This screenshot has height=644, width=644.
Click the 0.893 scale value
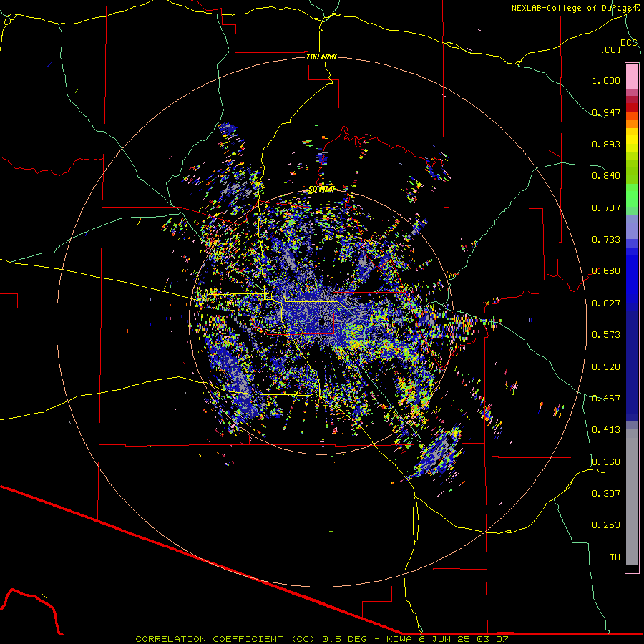click(606, 144)
